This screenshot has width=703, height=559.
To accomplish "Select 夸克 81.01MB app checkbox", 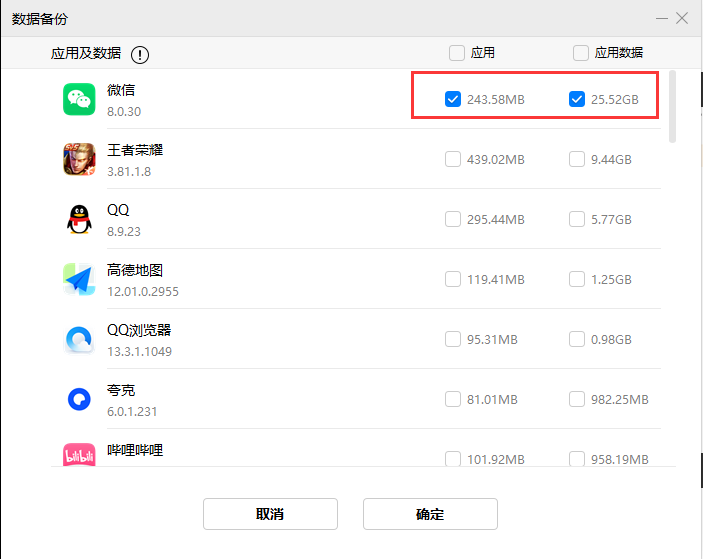I will (453, 399).
